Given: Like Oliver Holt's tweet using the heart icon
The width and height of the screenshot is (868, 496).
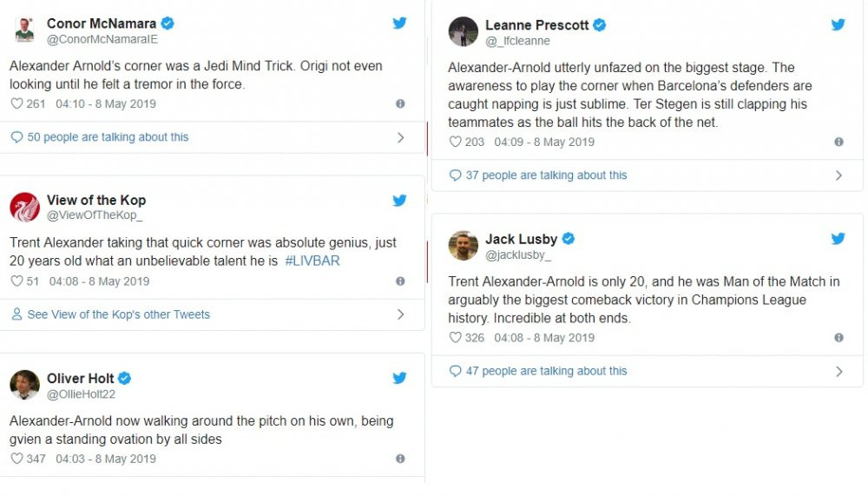Looking at the screenshot, I should click(x=16, y=459).
